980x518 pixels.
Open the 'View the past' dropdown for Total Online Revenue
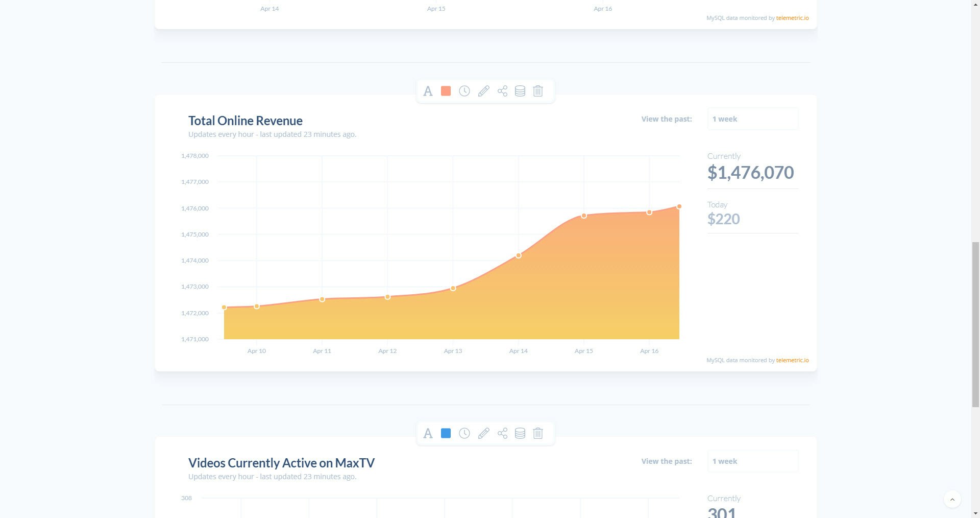[x=752, y=119]
